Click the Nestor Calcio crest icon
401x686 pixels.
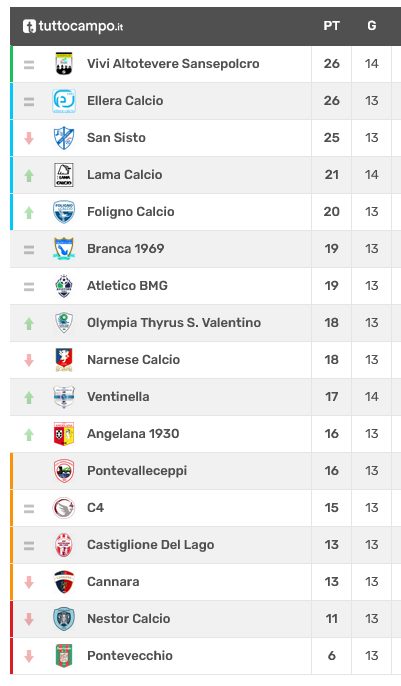64,619
